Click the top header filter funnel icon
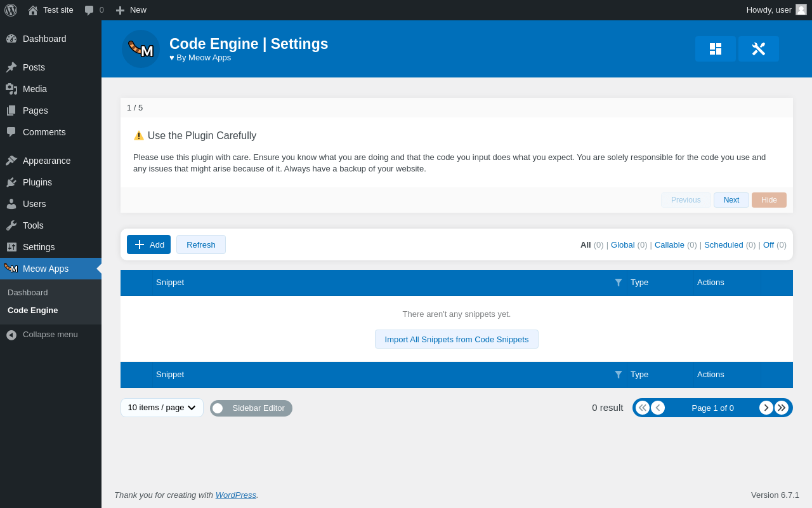812x508 pixels. (619, 283)
